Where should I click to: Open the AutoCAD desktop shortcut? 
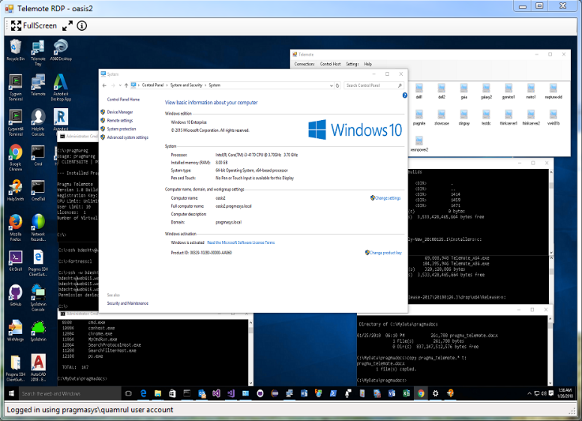point(38,368)
